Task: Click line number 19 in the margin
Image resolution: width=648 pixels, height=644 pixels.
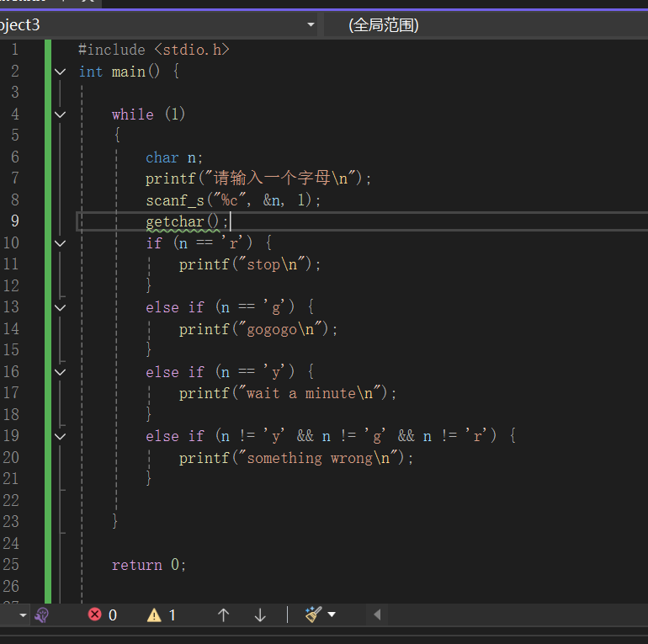Action: point(11,436)
